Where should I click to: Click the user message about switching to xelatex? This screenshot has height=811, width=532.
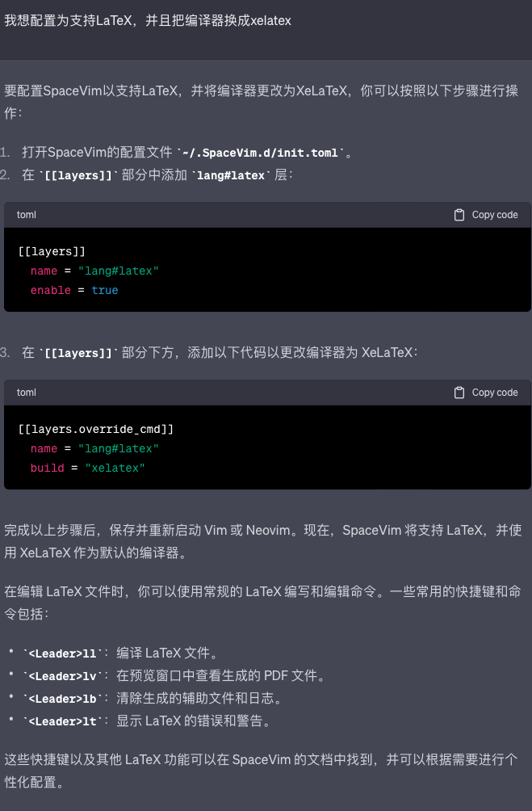(x=148, y=21)
